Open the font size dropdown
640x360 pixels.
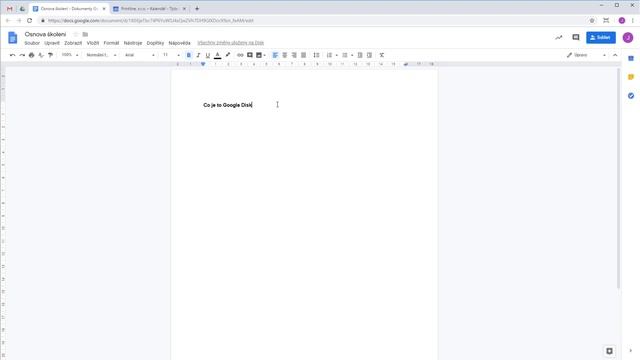pos(171,55)
